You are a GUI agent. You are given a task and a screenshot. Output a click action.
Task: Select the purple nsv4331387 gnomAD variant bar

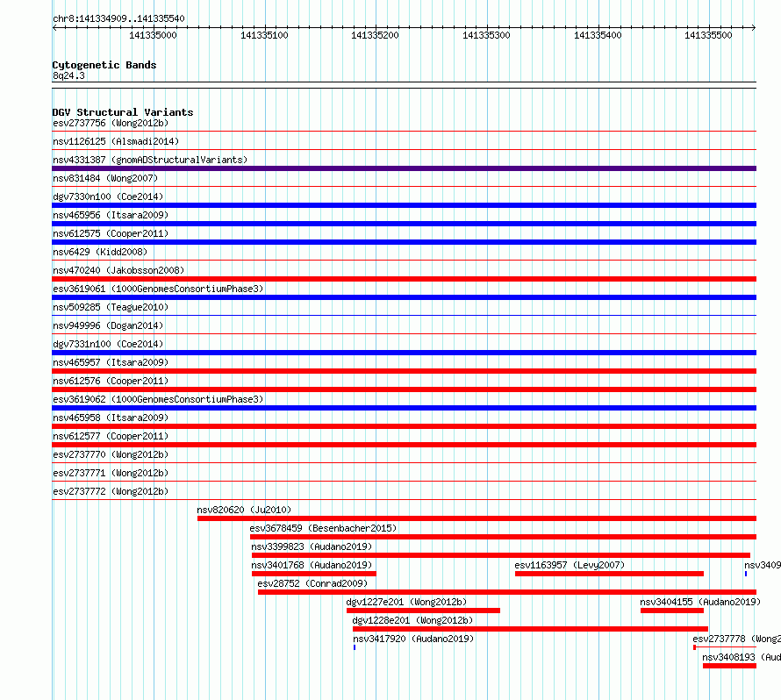point(404,168)
